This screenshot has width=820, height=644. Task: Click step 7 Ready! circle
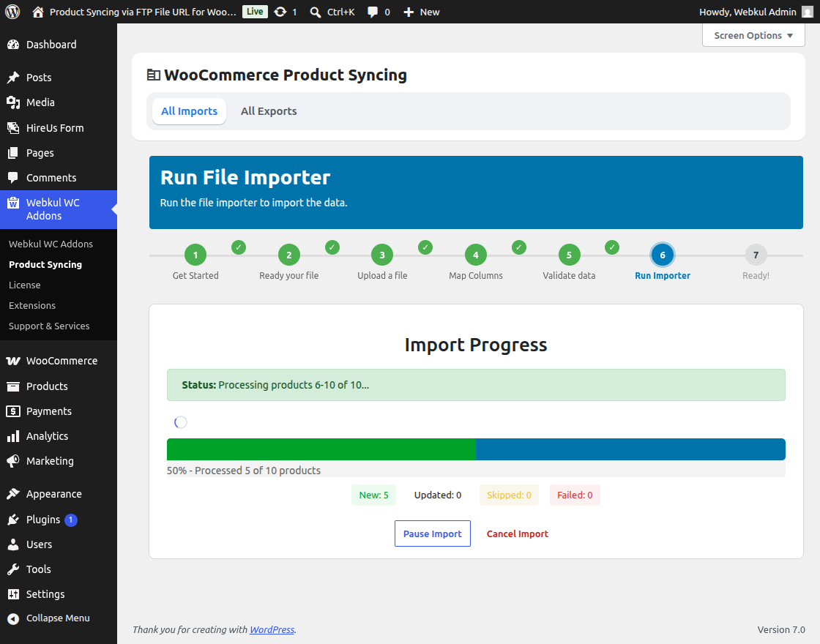pos(756,255)
